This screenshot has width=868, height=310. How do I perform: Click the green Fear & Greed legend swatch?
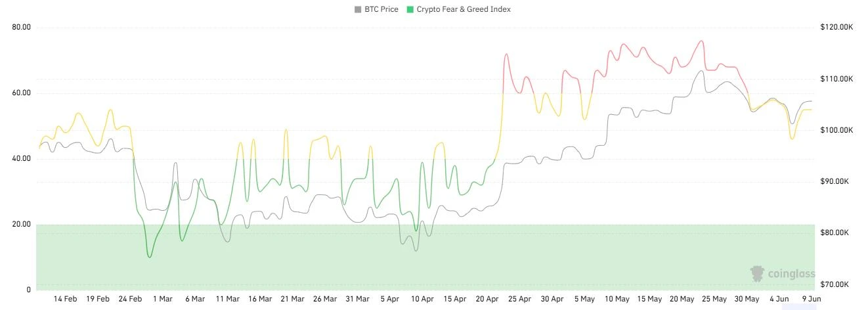coord(410,10)
